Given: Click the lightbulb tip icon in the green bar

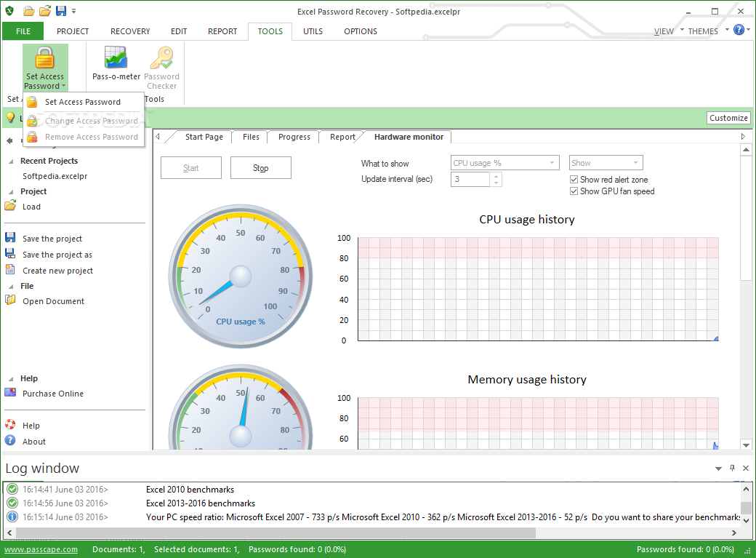Looking at the screenshot, I should (x=10, y=118).
